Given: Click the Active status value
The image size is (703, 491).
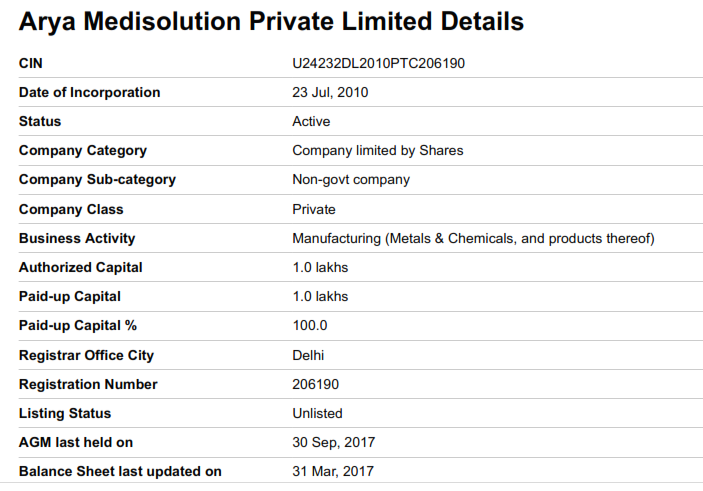Looking at the screenshot, I should click(x=311, y=122).
